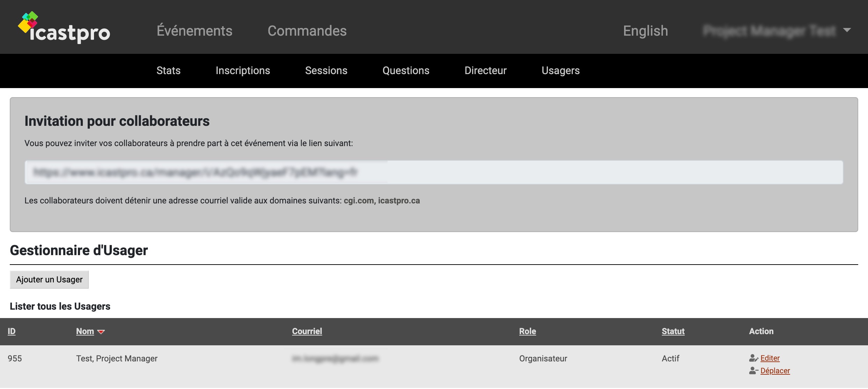Viewport: 868px width, 389px height.
Task: Open the Questions section
Action: coord(406,71)
